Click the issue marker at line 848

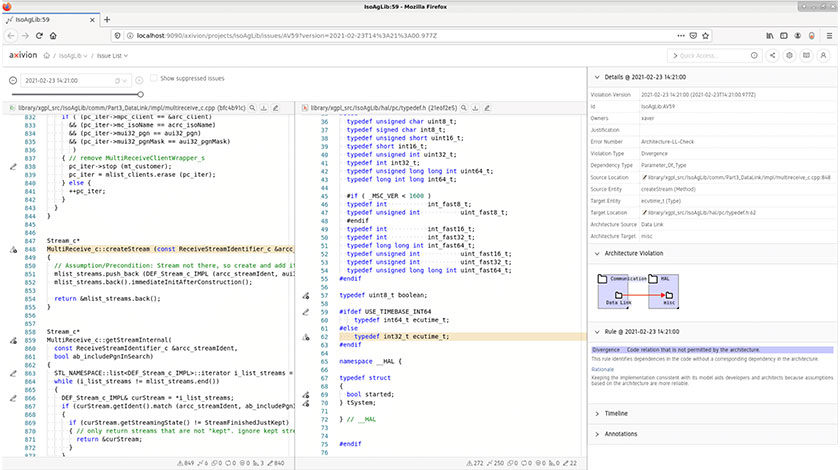click(x=12, y=248)
